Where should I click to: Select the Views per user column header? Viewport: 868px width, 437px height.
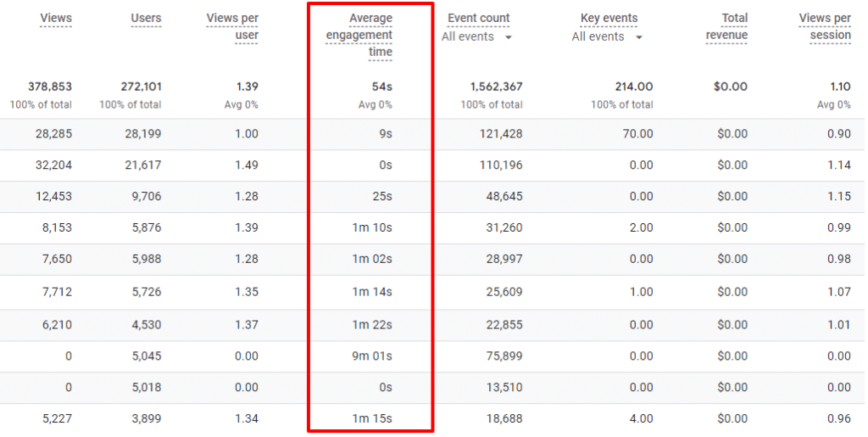click(233, 26)
